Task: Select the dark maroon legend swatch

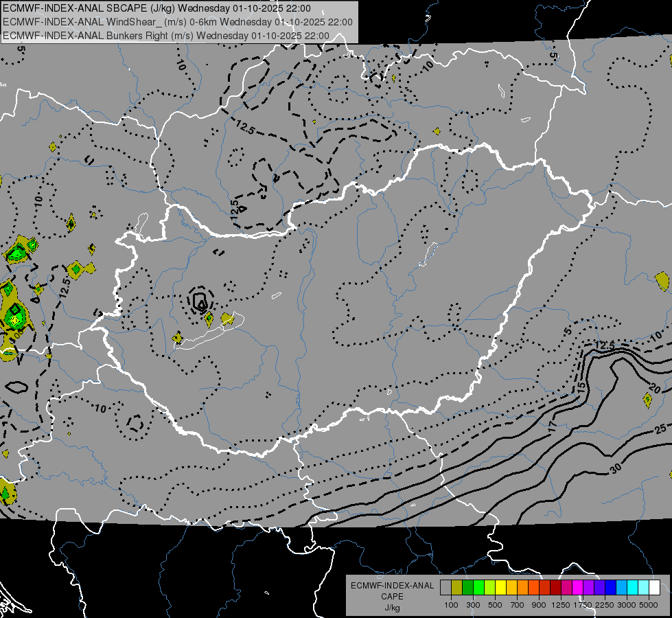Action: (556, 588)
